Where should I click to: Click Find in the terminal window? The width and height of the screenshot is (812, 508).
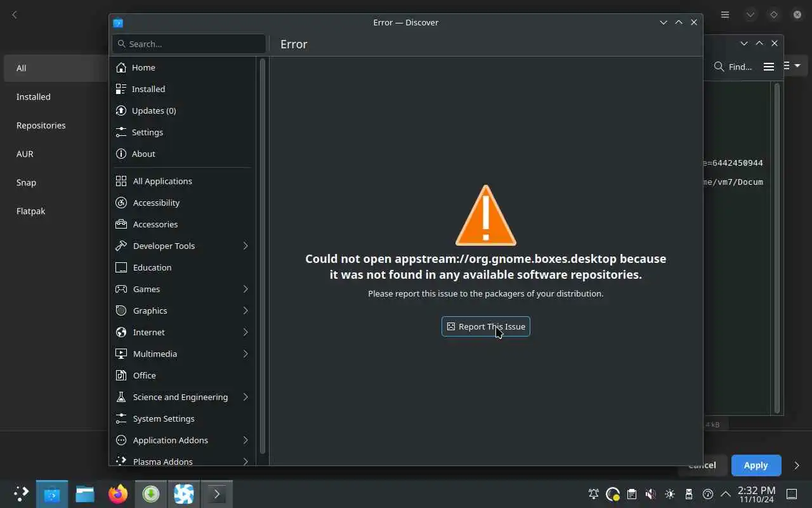point(733,67)
